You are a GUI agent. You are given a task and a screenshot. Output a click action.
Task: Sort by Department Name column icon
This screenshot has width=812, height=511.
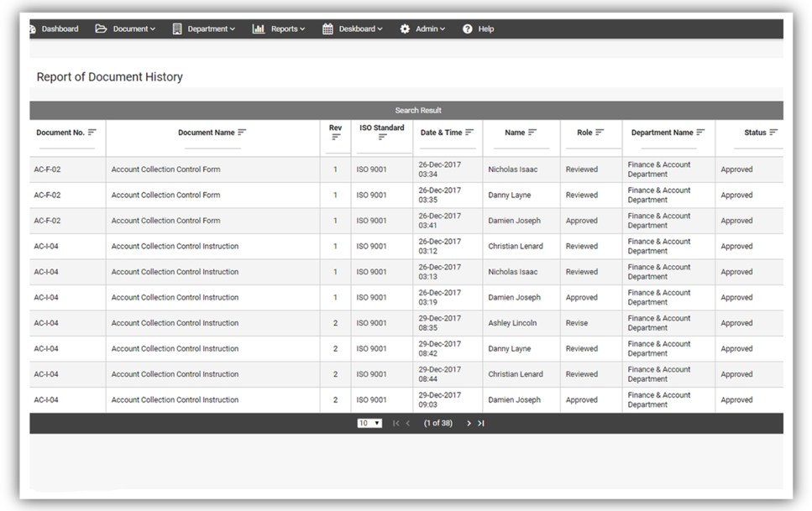(x=700, y=132)
